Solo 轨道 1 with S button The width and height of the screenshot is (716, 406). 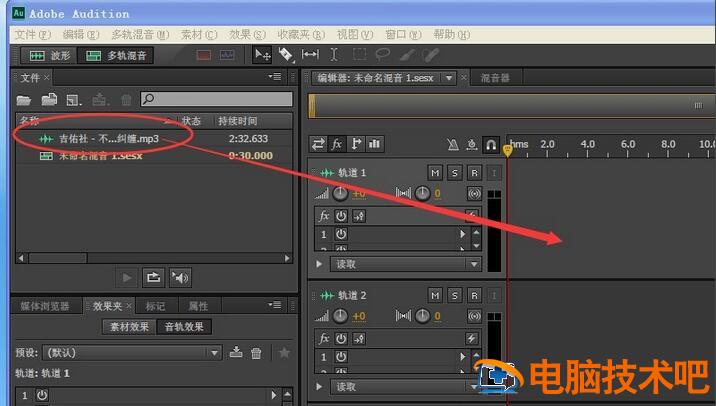click(454, 173)
